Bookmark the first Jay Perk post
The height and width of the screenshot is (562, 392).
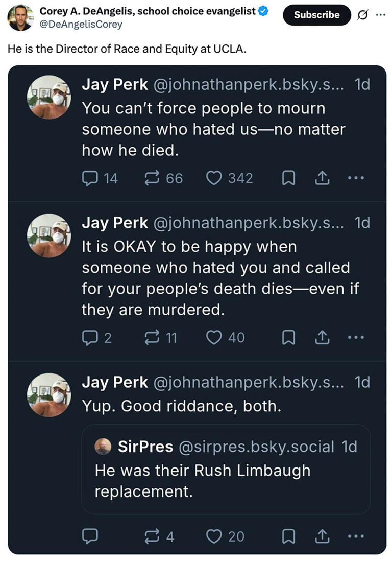(288, 178)
